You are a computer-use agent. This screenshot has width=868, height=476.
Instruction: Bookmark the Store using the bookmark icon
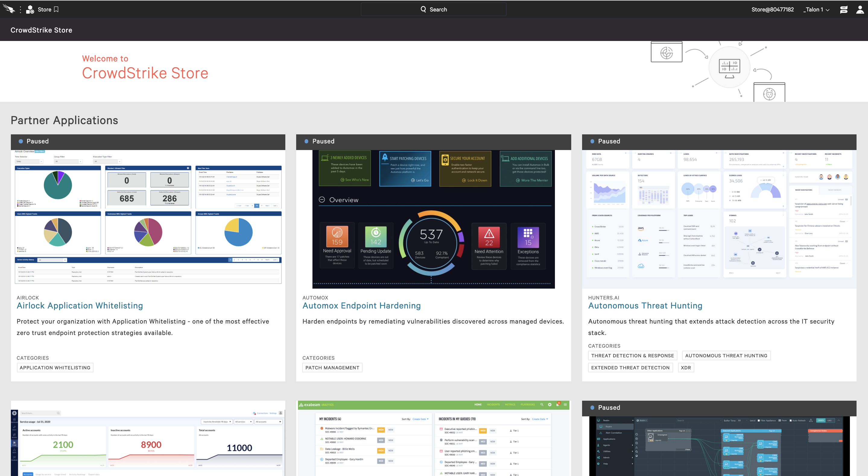[x=56, y=9]
